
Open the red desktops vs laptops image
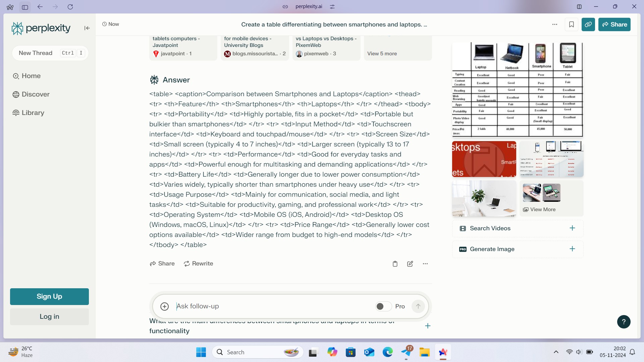tap(484, 159)
